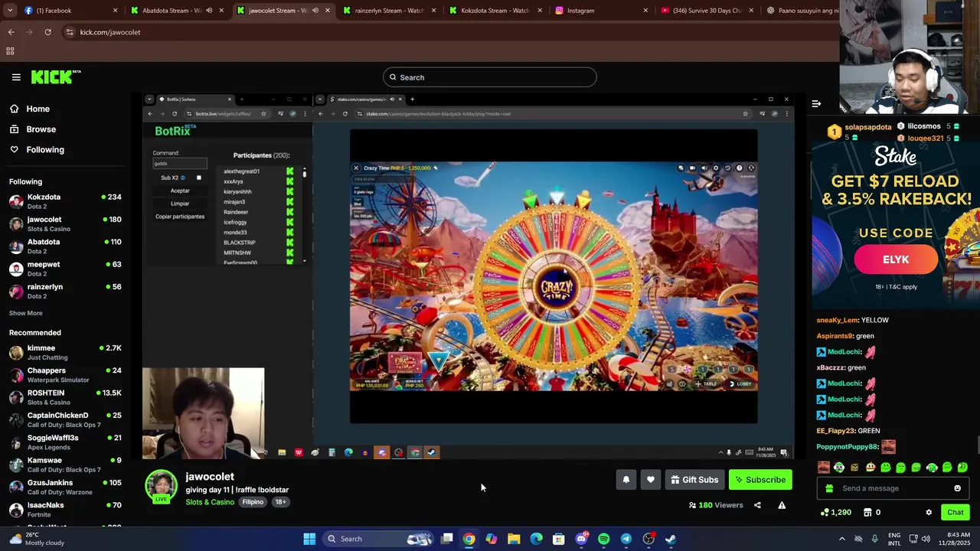Report the stream using warning triangle
This screenshot has width=980, height=551.
click(782, 505)
